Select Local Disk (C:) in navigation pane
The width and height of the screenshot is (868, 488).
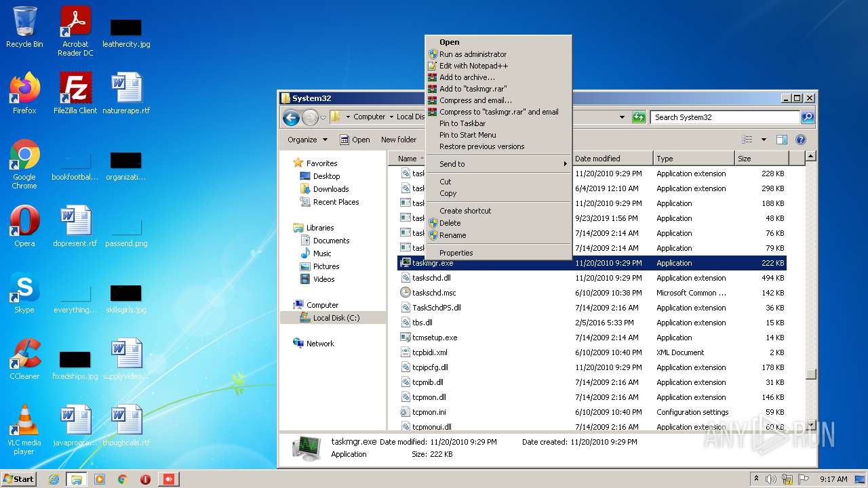334,318
